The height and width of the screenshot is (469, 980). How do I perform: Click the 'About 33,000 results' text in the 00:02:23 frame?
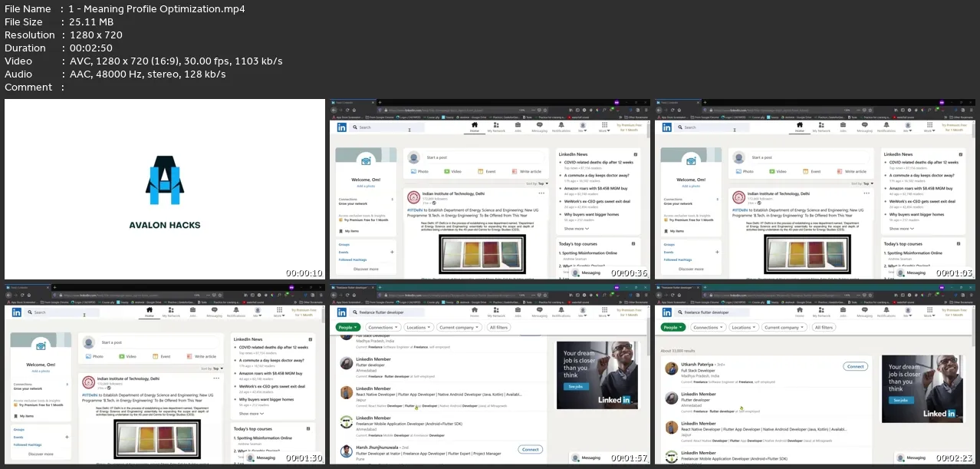pos(676,351)
